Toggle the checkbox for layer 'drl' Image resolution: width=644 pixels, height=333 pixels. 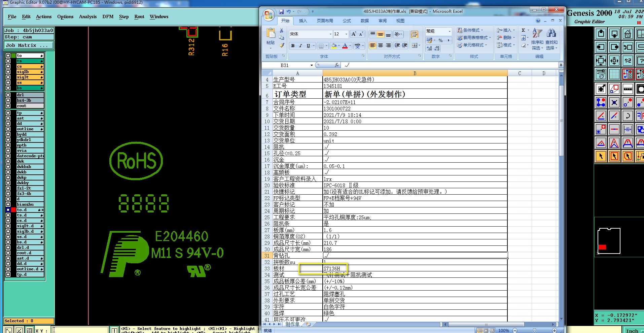click(8, 95)
